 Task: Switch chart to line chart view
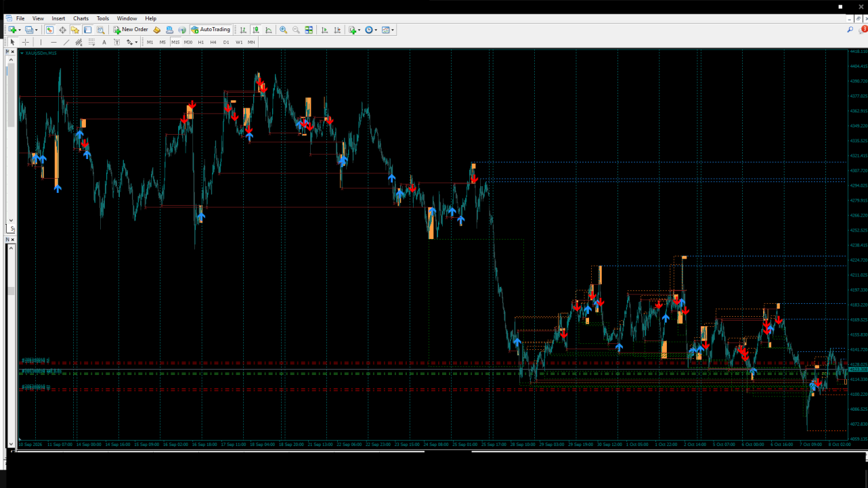[269, 30]
